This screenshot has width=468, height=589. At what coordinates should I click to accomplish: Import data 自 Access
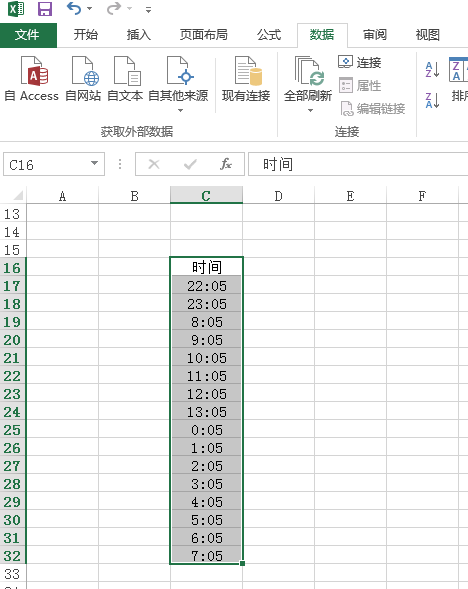tap(32, 80)
